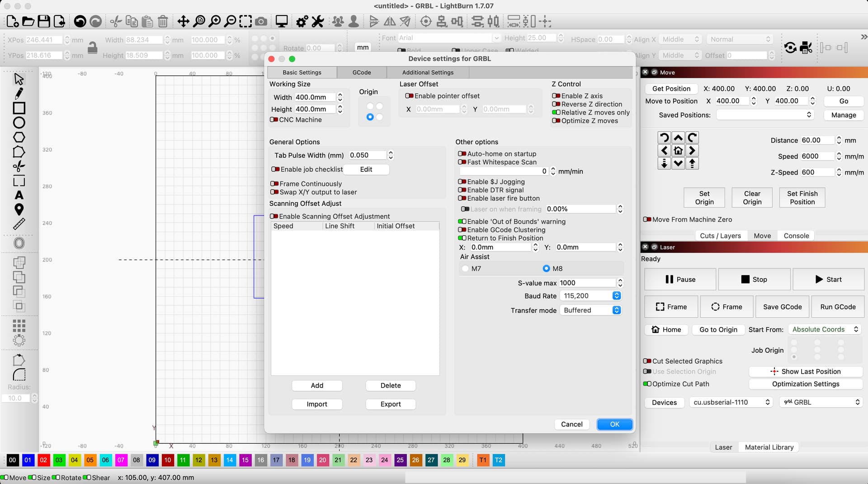Select the arrow Select tool

[19, 79]
